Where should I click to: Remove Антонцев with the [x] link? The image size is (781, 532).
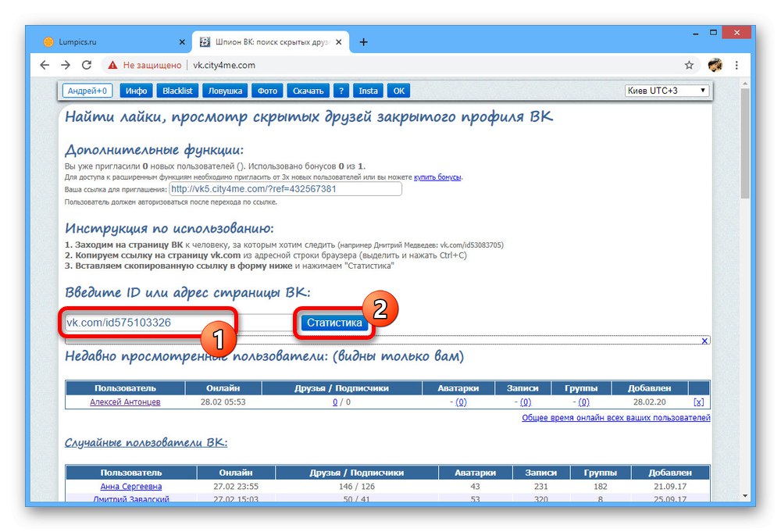pos(699,402)
